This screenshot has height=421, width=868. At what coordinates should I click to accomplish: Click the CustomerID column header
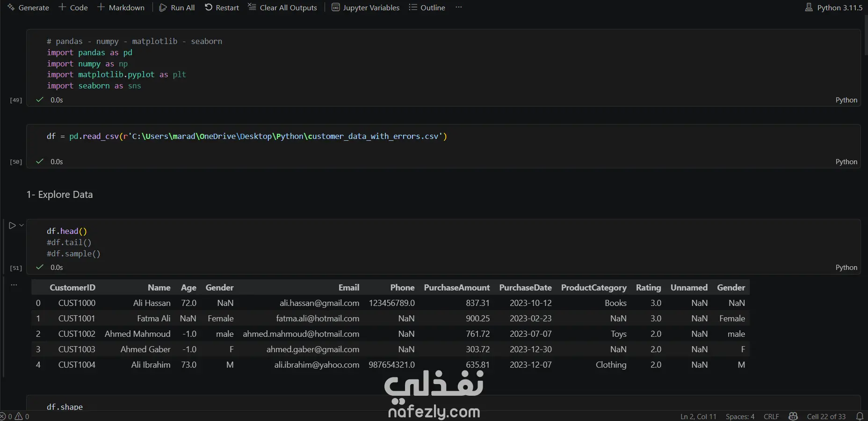(x=72, y=288)
